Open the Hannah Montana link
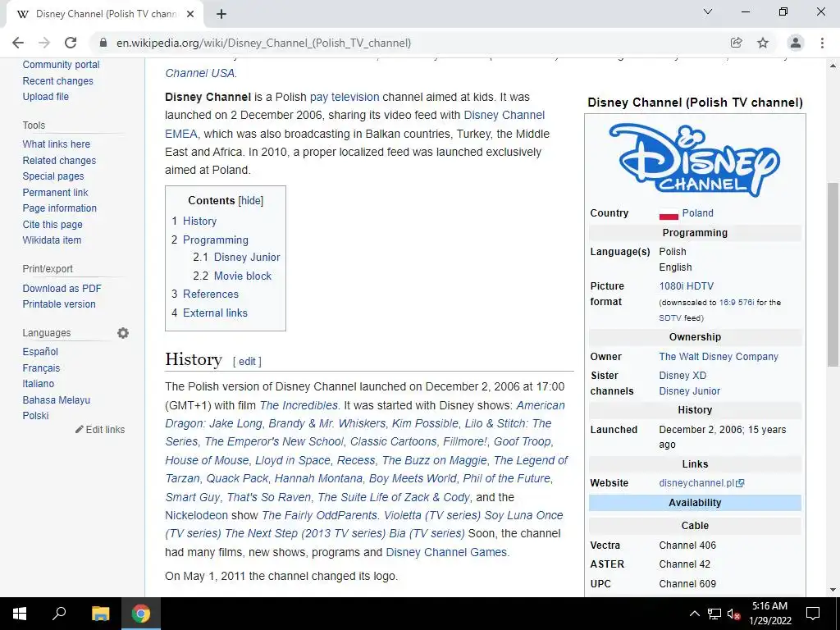This screenshot has height=630, width=840. pos(318,478)
